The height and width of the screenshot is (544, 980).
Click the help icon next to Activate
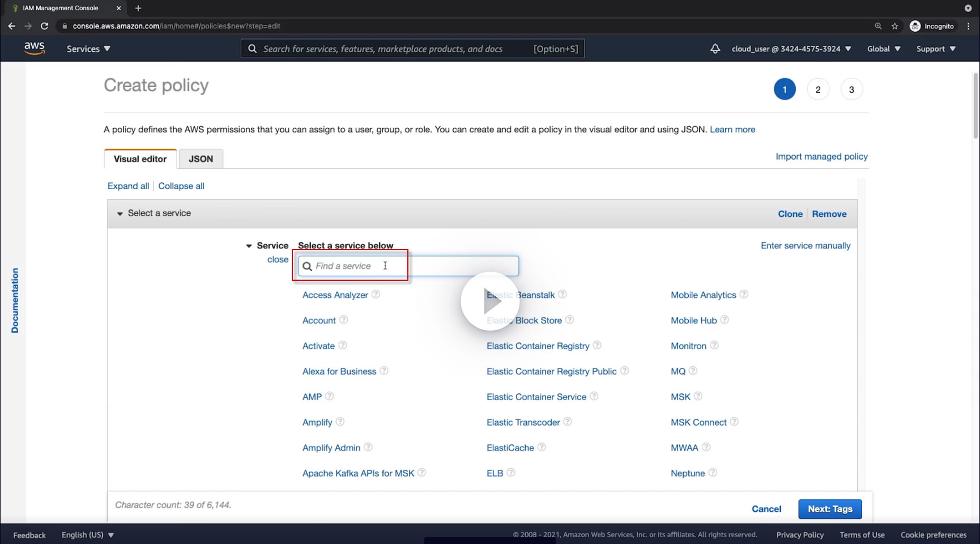pyautogui.click(x=342, y=345)
